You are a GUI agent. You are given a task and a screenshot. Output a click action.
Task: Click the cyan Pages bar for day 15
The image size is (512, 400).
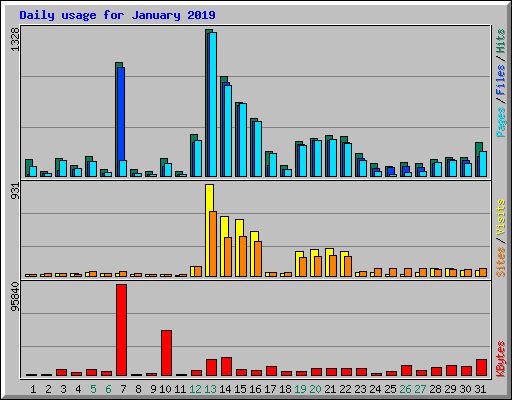[x=243, y=140]
